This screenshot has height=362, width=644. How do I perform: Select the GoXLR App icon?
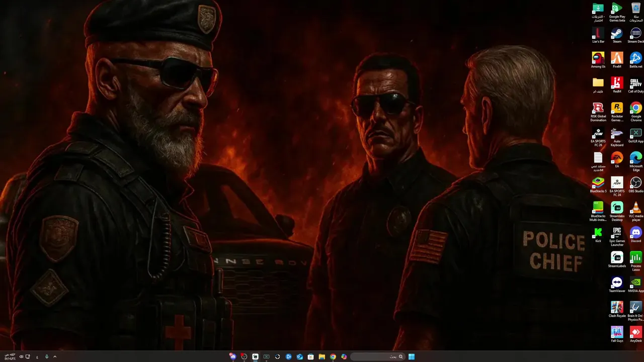(636, 135)
